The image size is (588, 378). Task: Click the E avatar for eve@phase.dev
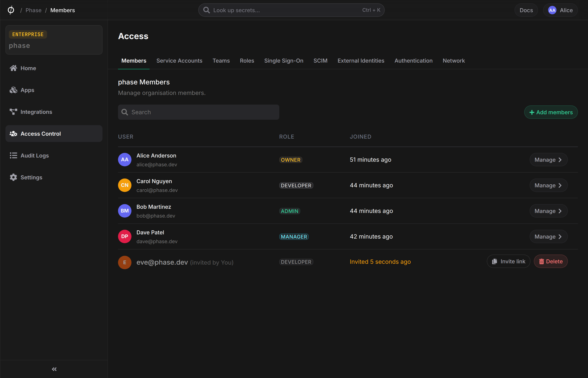tap(125, 262)
